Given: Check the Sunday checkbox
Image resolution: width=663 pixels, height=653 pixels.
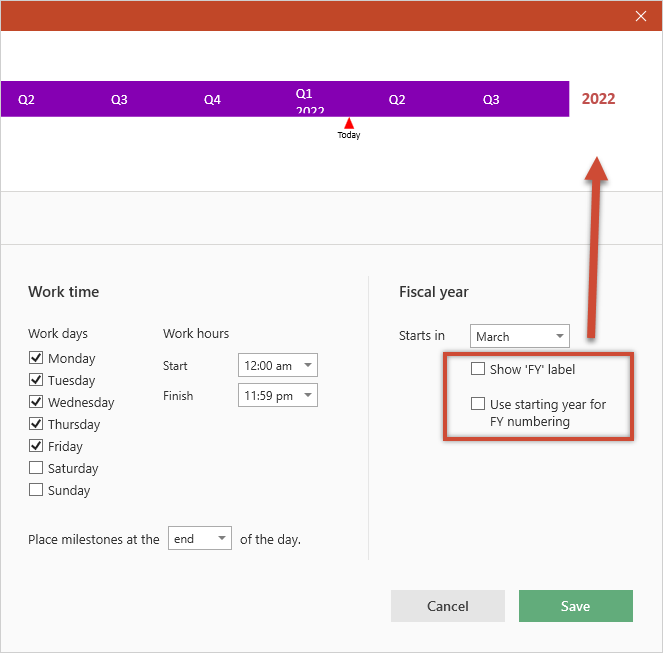Looking at the screenshot, I should pyautogui.click(x=36, y=490).
